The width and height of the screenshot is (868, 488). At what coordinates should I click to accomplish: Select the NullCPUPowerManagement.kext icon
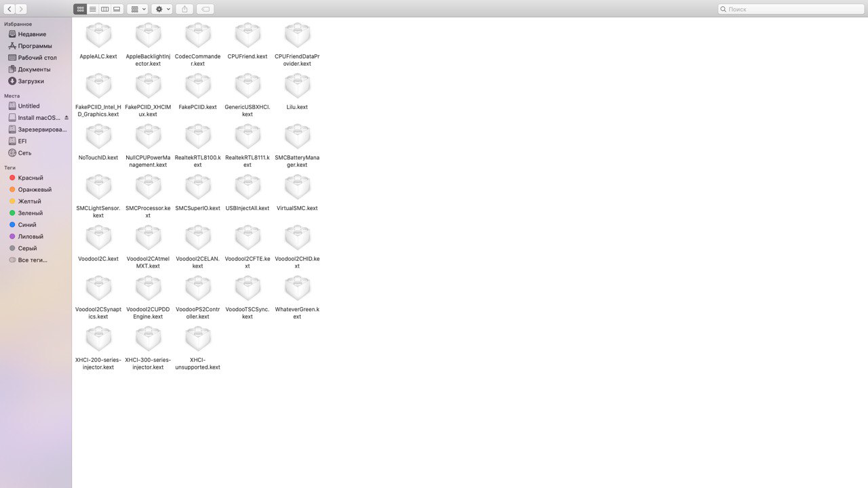click(x=148, y=136)
